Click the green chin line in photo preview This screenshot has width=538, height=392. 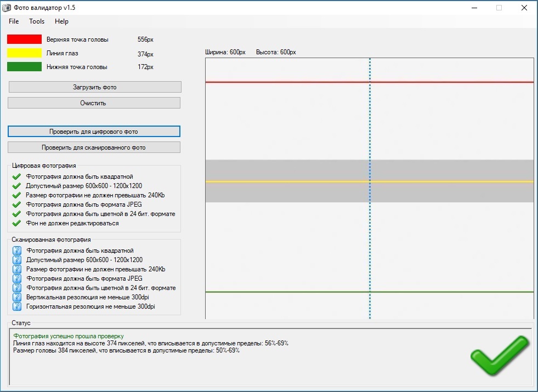click(x=370, y=292)
